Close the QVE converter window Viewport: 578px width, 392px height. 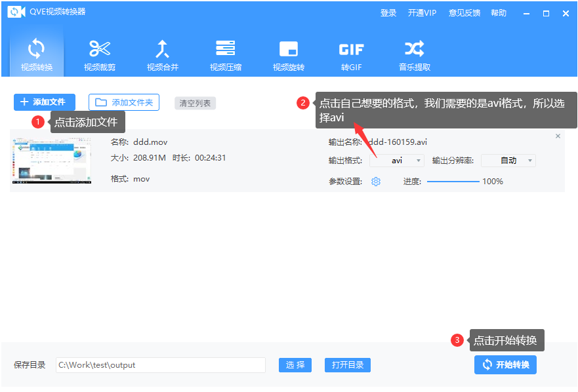tap(566, 14)
